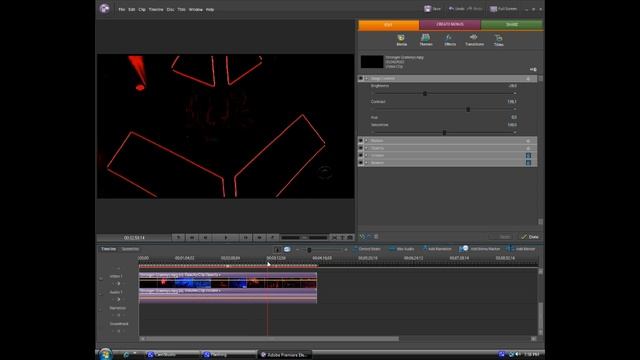
Task: Toggle Image Control effect eye icon
Action: pos(361,78)
